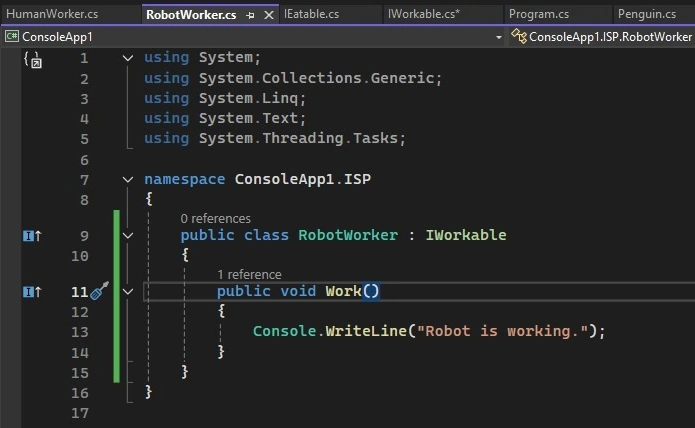Click line number 6 in the gutter
The height and width of the screenshot is (428, 695).
click(x=84, y=160)
